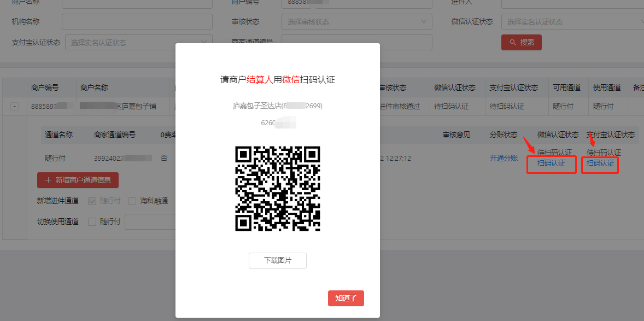644x321 pixels.
Task: Click the 商家通道编号 input field
Action: [357, 42]
